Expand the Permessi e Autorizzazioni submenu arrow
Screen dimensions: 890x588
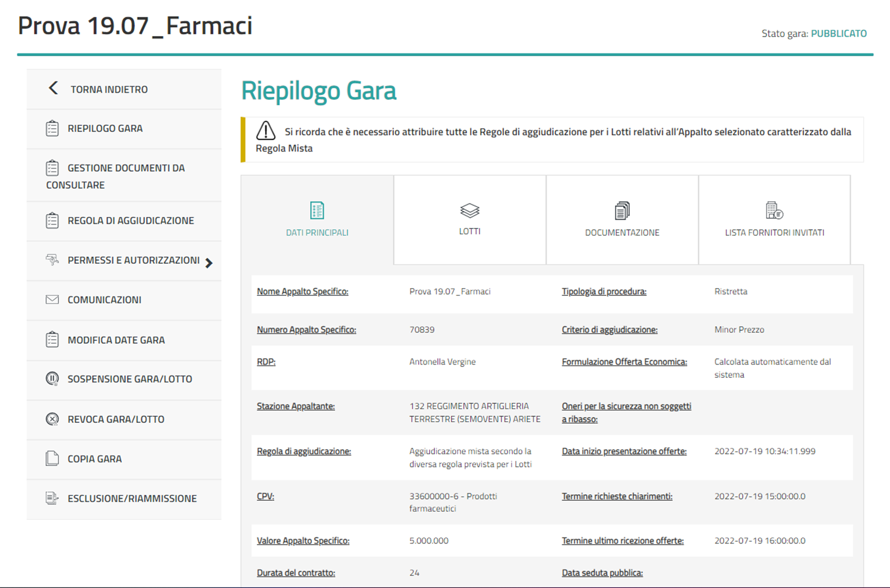coord(209,263)
